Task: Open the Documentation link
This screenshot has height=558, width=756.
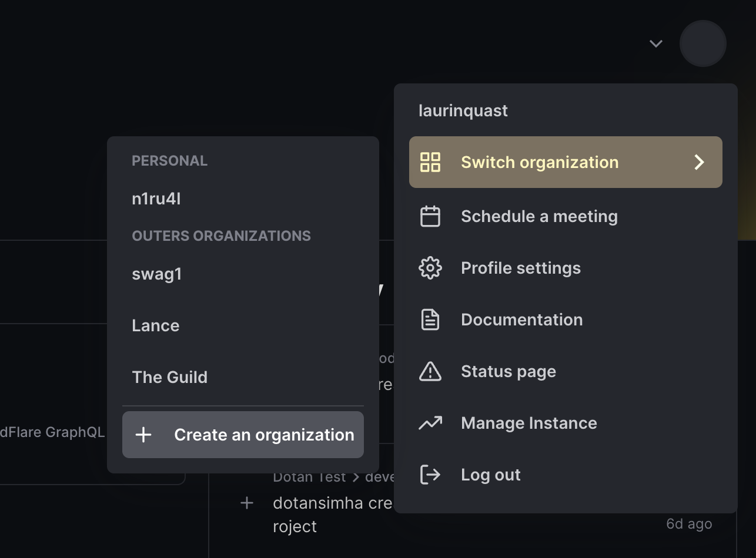Action: click(522, 320)
